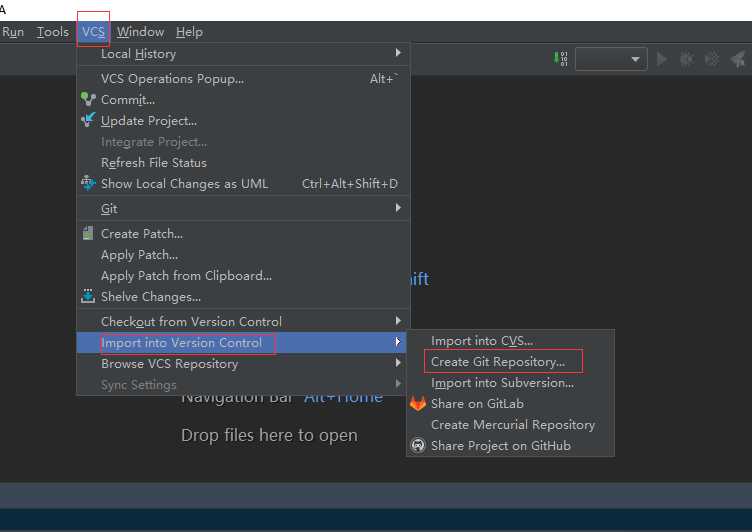Click the green Run triangle icon
The height and width of the screenshot is (532, 752).
click(662, 59)
